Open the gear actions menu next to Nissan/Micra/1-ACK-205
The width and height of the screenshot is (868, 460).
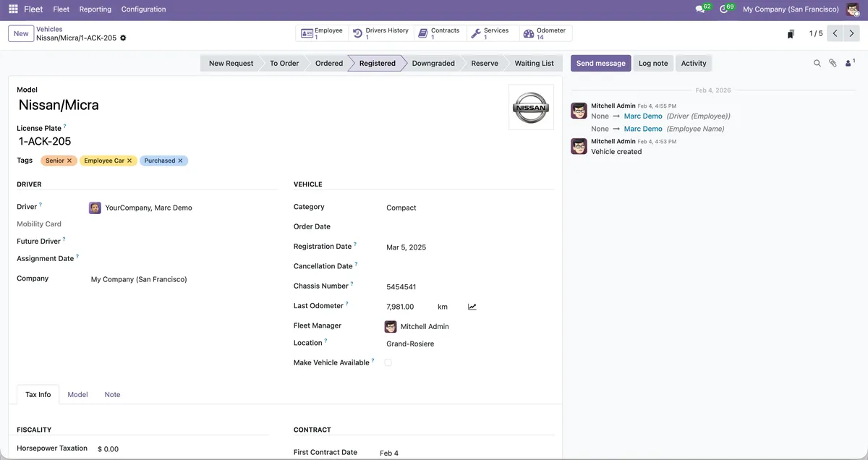[x=123, y=38]
